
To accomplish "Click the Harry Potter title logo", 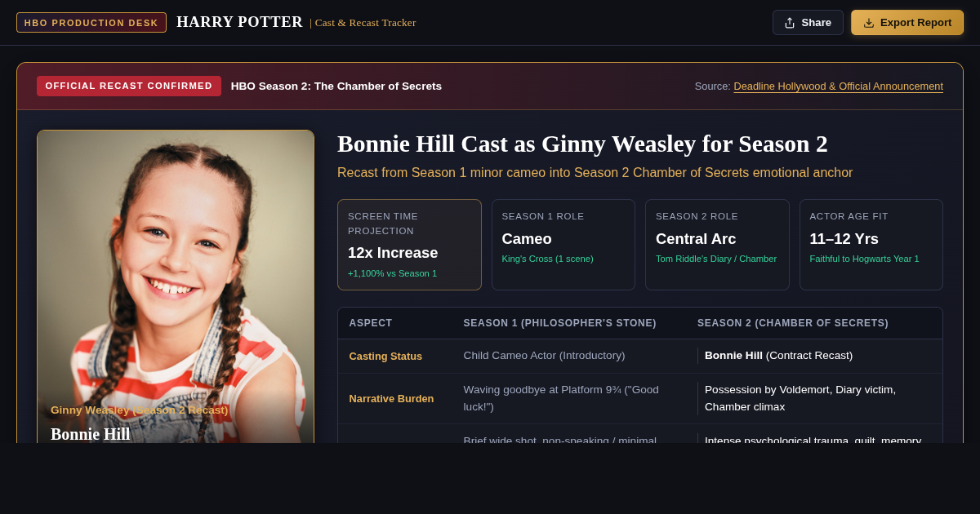I will click(239, 22).
